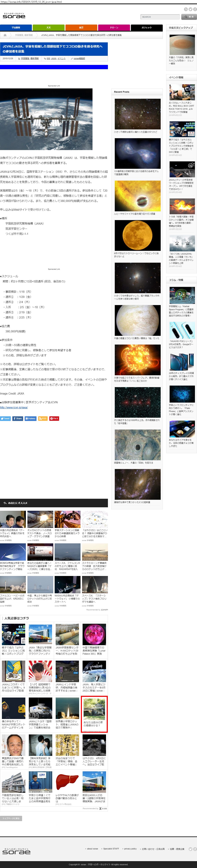
Task: Click the Facebook Share button
Action: click(18, 419)
